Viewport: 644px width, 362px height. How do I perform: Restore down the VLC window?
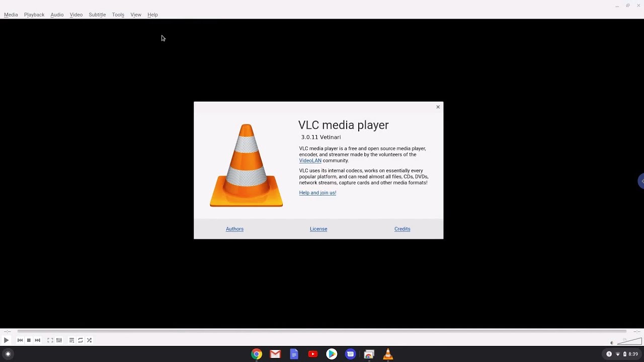628,6
